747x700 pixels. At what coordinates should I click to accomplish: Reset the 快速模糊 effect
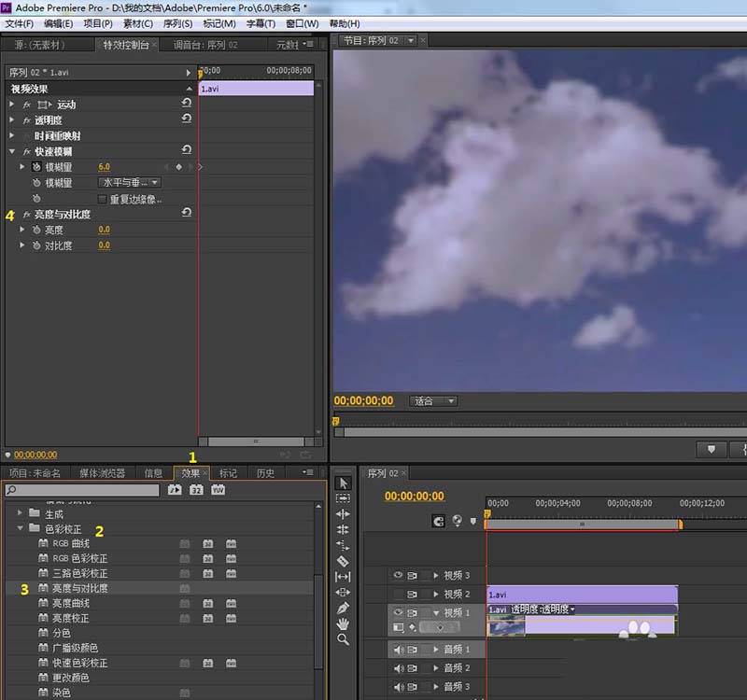[187, 150]
